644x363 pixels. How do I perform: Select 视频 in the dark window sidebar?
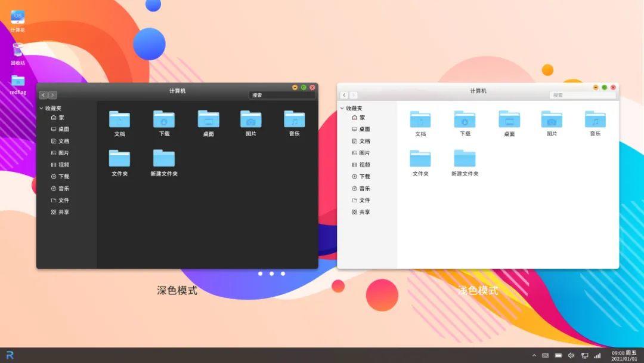click(63, 165)
